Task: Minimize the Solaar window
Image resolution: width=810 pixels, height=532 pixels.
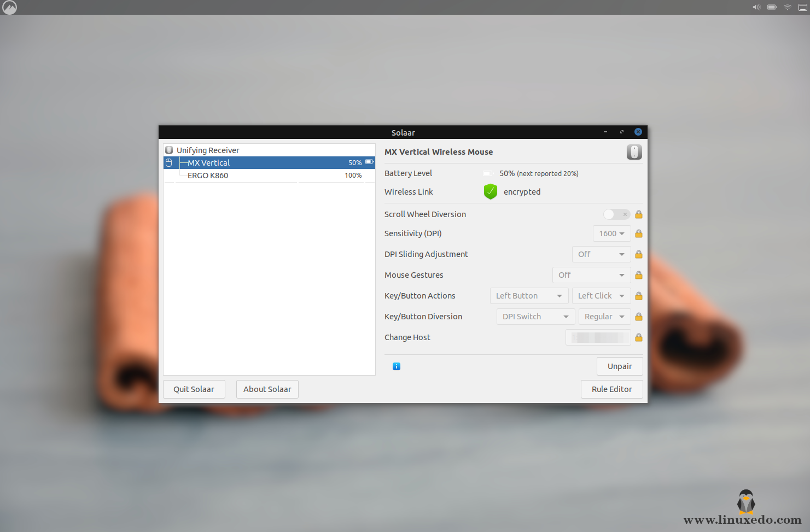Action: click(605, 132)
